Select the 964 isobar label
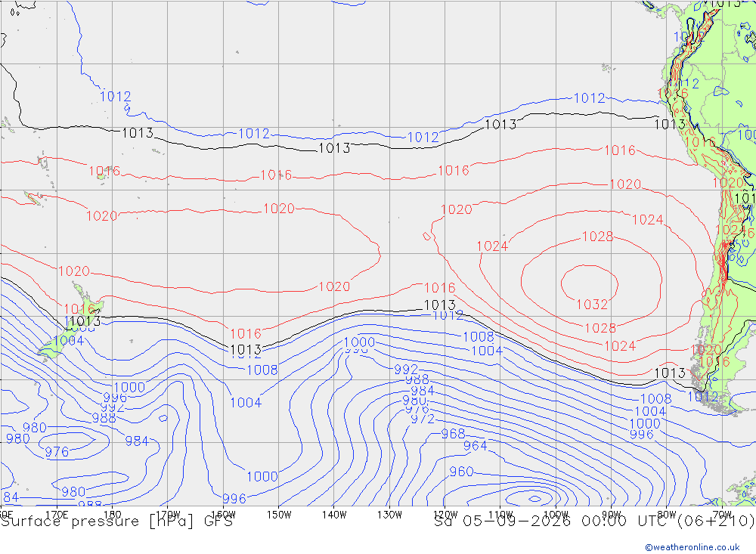 click(476, 445)
